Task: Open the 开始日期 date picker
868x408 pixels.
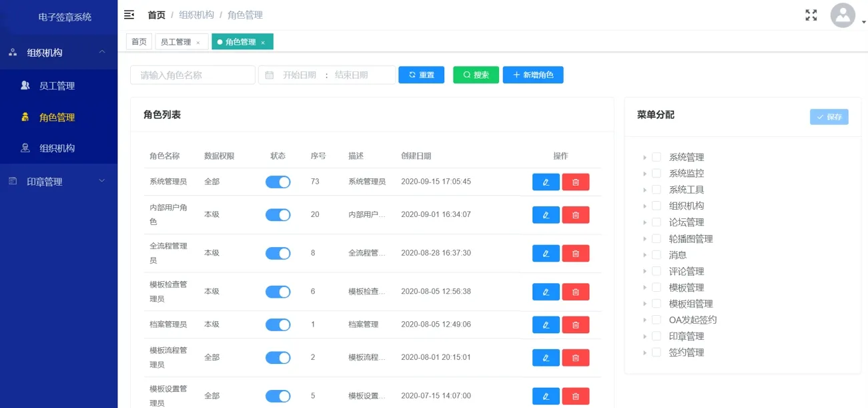Action: (x=299, y=75)
